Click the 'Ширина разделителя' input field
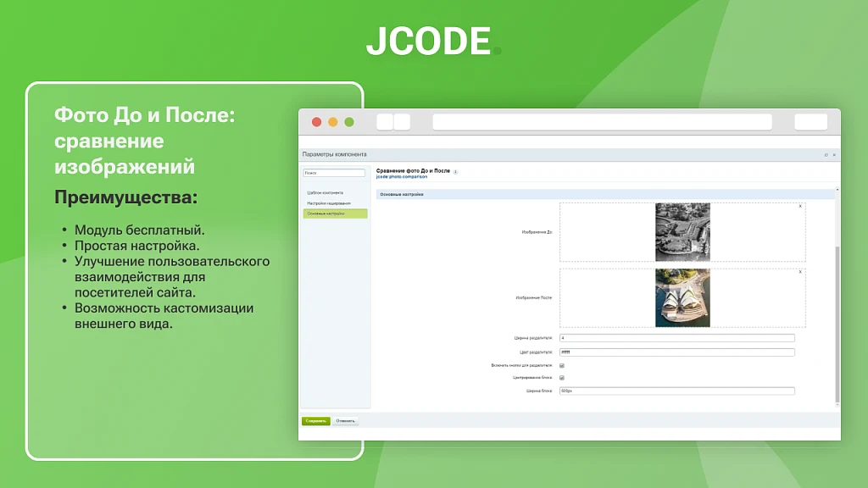Screen dimensions: 868x488 point(677,338)
